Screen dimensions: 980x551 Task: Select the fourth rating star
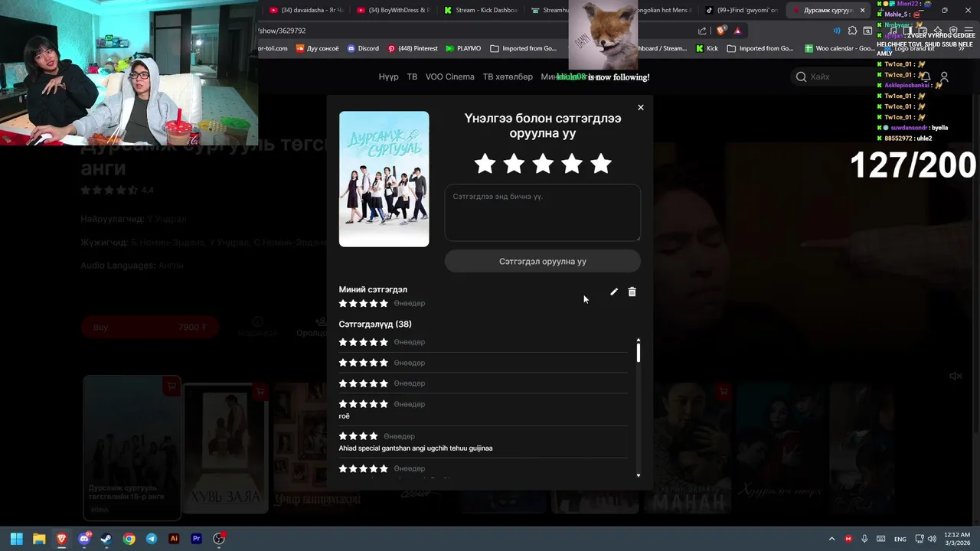click(572, 163)
